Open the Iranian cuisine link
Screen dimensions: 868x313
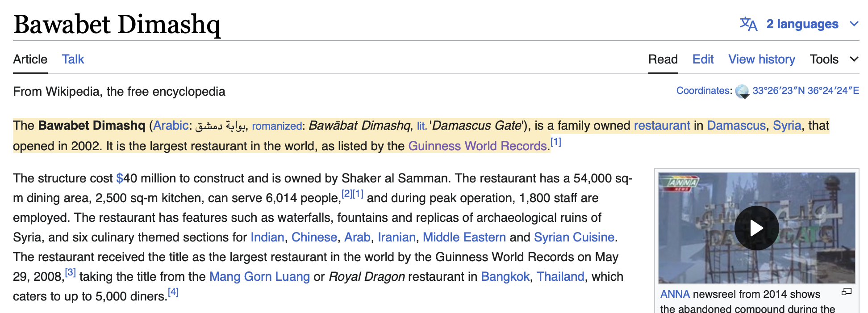coord(396,237)
